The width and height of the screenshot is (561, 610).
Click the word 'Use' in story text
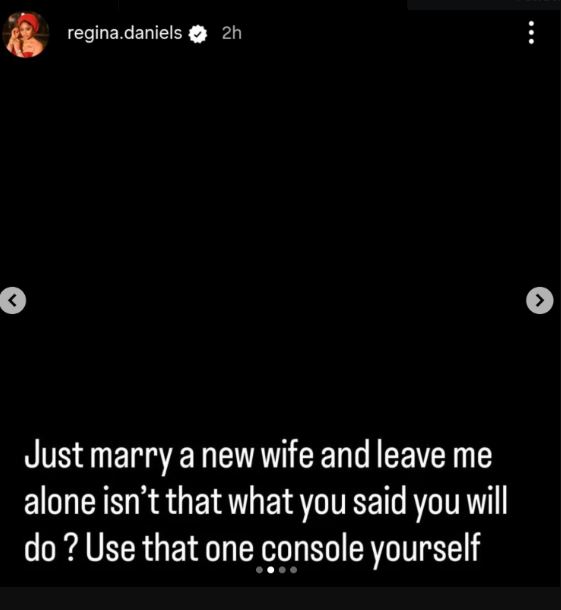[x=110, y=548]
